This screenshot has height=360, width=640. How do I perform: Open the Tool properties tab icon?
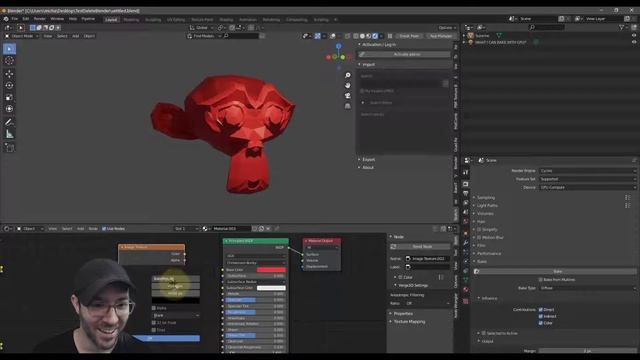(x=466, y=173)
